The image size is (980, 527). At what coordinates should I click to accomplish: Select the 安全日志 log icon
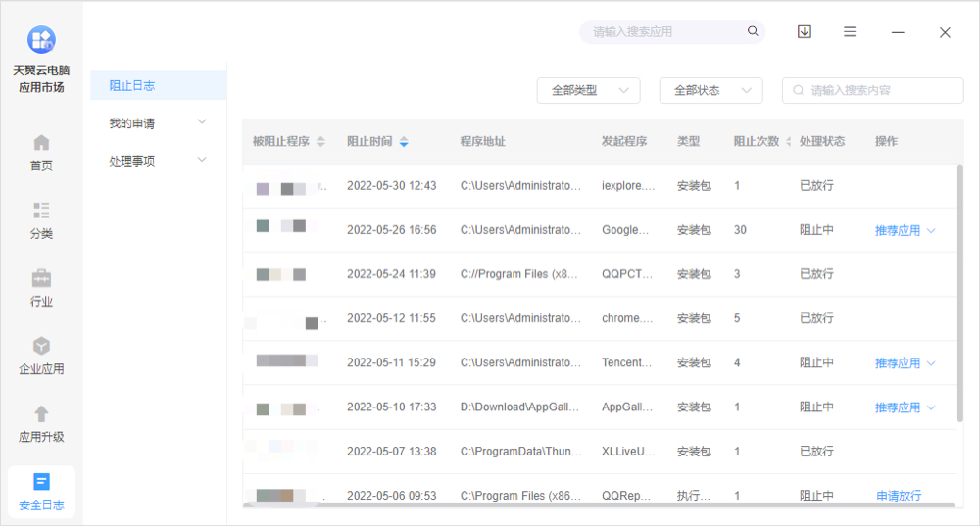click(x=41, y=482)
